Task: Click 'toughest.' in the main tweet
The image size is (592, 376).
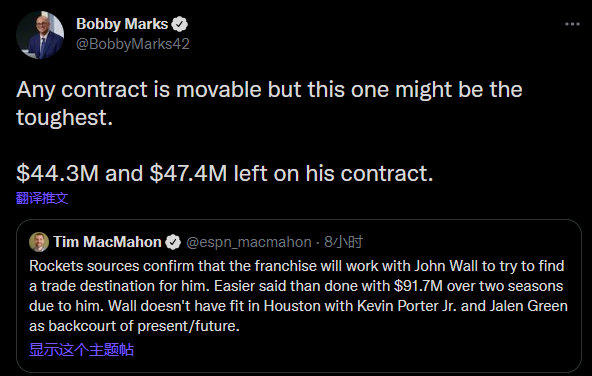Action: click(x=65, y=117)
